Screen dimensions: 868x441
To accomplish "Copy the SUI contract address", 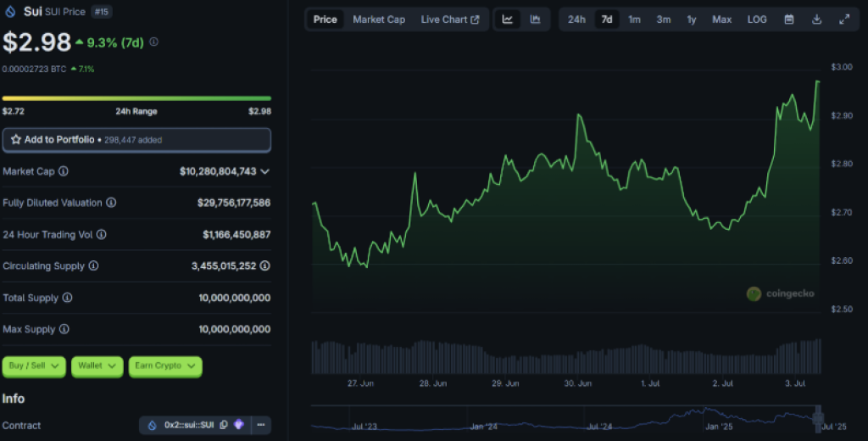I will click(224, 425).
